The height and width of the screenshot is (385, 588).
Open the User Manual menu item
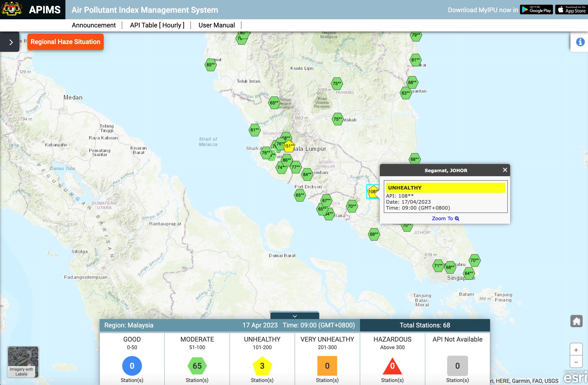coord(216,25)
